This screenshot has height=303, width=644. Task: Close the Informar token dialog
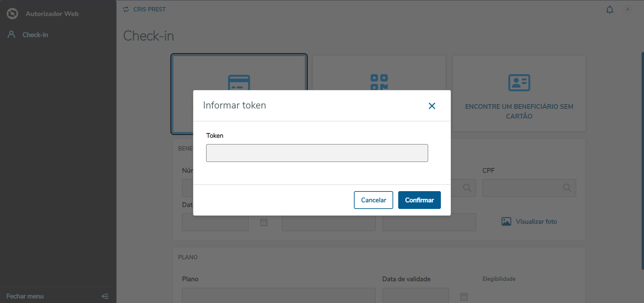click(x=432, y=106)
